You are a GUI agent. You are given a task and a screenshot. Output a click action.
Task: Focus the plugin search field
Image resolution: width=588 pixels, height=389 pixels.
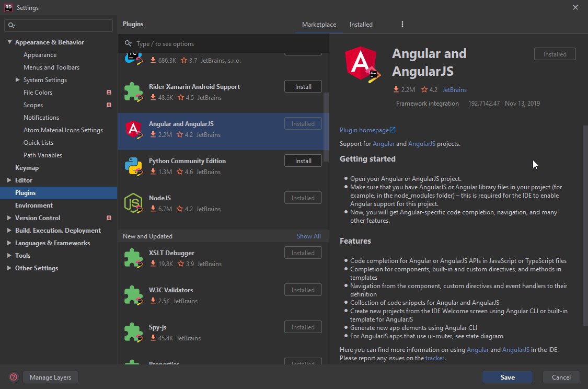click(223, 43)
